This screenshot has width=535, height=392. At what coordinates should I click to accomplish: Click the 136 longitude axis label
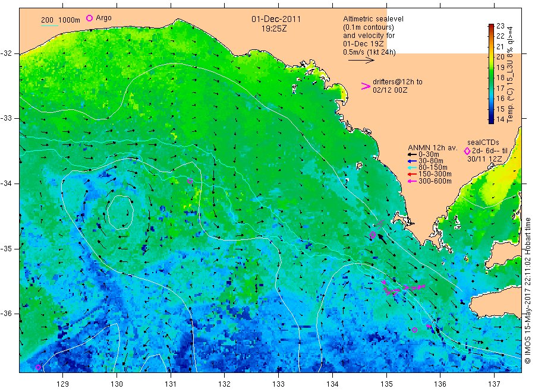point(440,384)
